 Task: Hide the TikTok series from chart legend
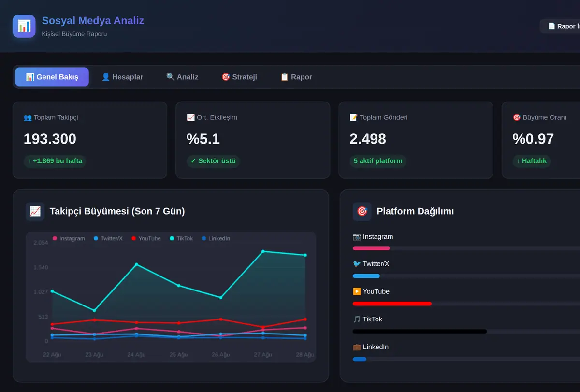(181, 238)
